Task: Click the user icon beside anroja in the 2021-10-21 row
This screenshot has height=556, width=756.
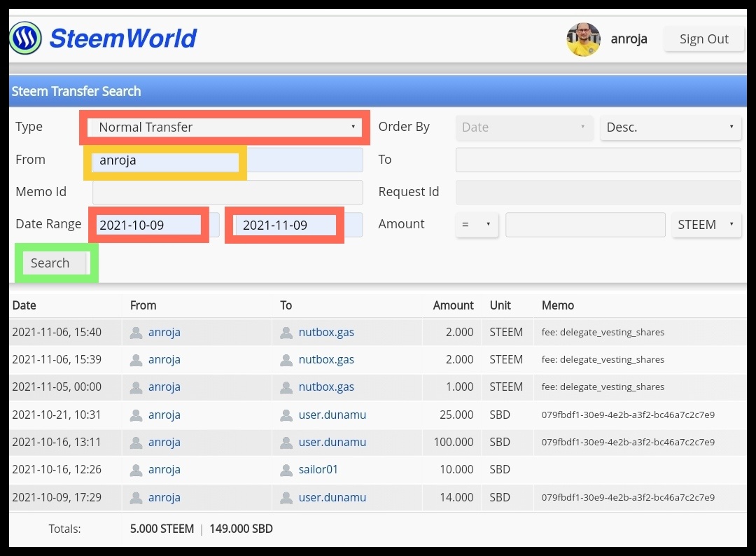Action: [136, 415]
